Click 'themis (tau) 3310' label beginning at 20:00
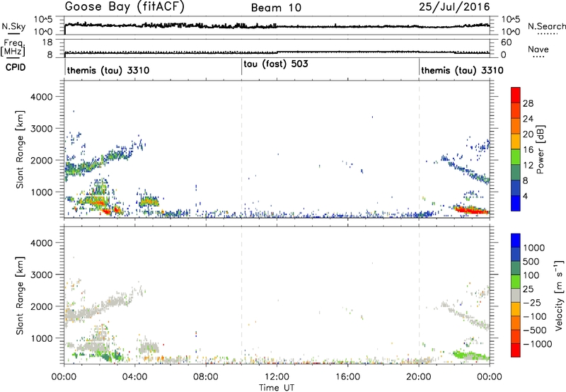This screenshot has width=566, height=392. tap(462, 70)
